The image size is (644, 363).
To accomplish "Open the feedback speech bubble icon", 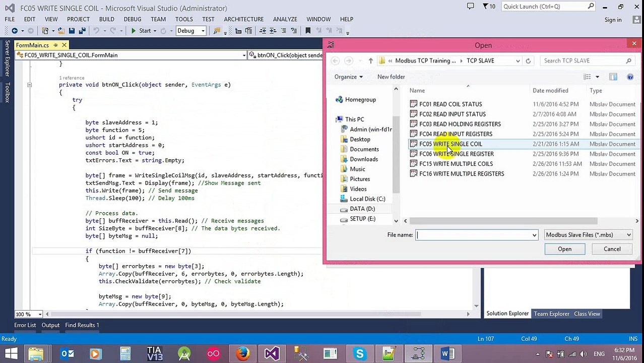I will click(x=470, y=7).
